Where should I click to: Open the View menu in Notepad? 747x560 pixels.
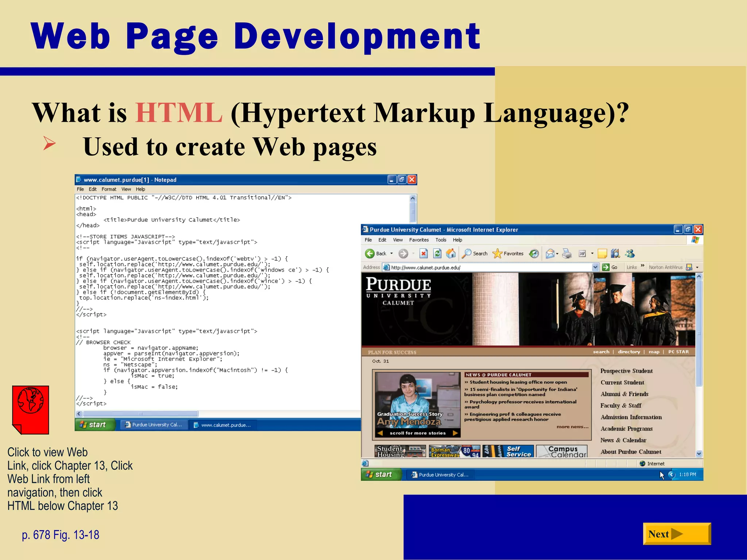coord(126,189)
